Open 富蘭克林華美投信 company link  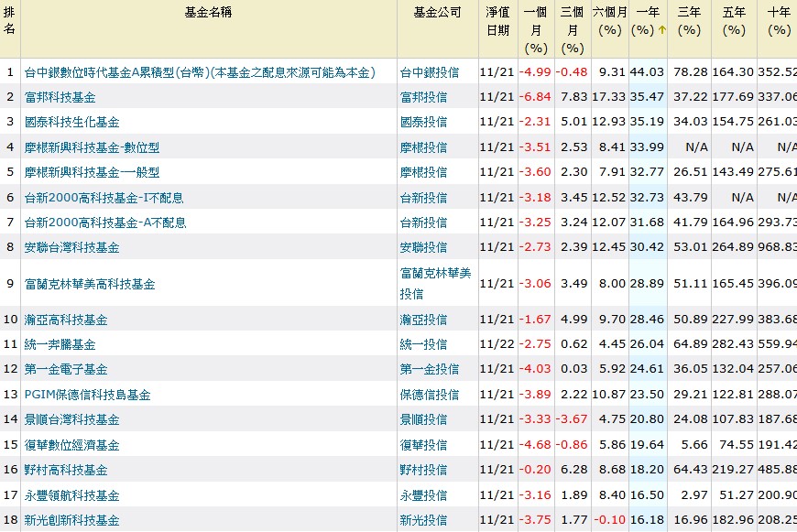coord(436,284)
